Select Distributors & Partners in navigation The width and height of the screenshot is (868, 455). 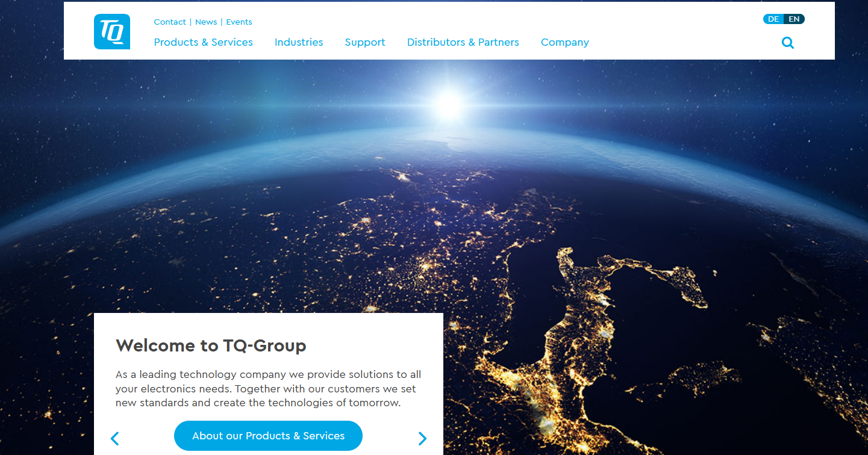(463, 42)
